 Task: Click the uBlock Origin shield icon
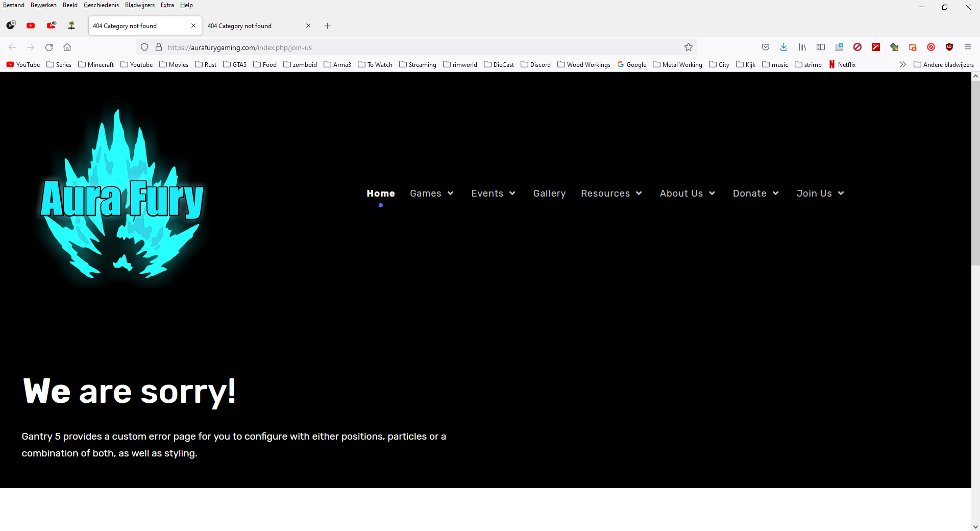click(949, 47)
